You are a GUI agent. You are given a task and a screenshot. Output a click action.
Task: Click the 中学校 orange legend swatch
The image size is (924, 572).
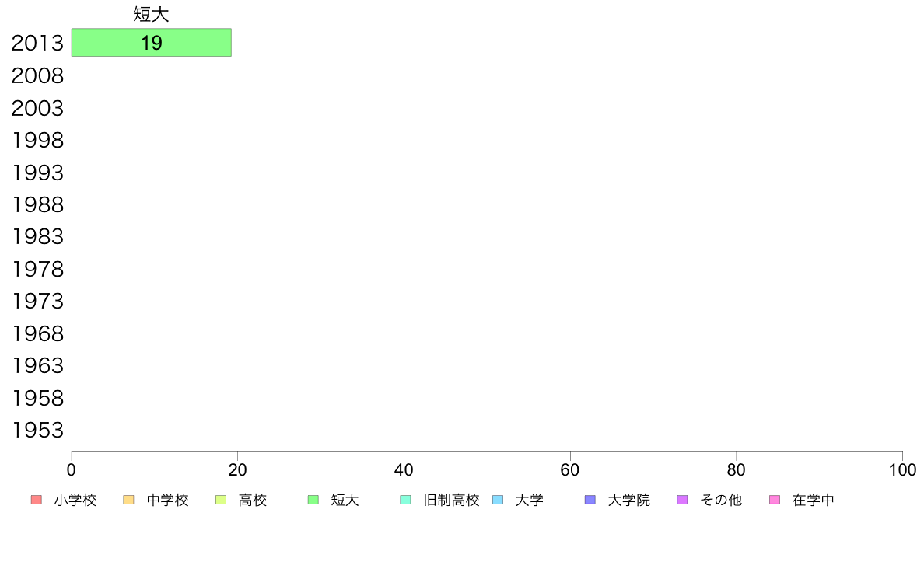(x=128, y=500)
